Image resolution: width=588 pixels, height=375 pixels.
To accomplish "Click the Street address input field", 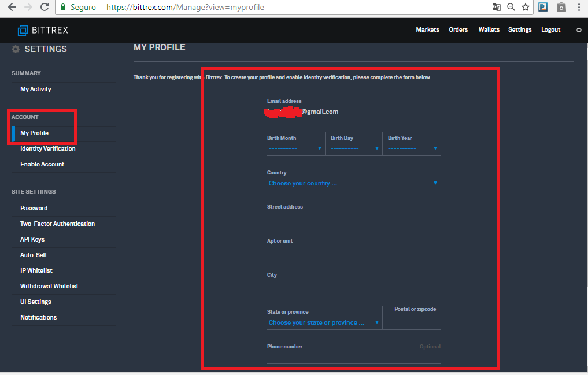I will [x=353, y=218].
